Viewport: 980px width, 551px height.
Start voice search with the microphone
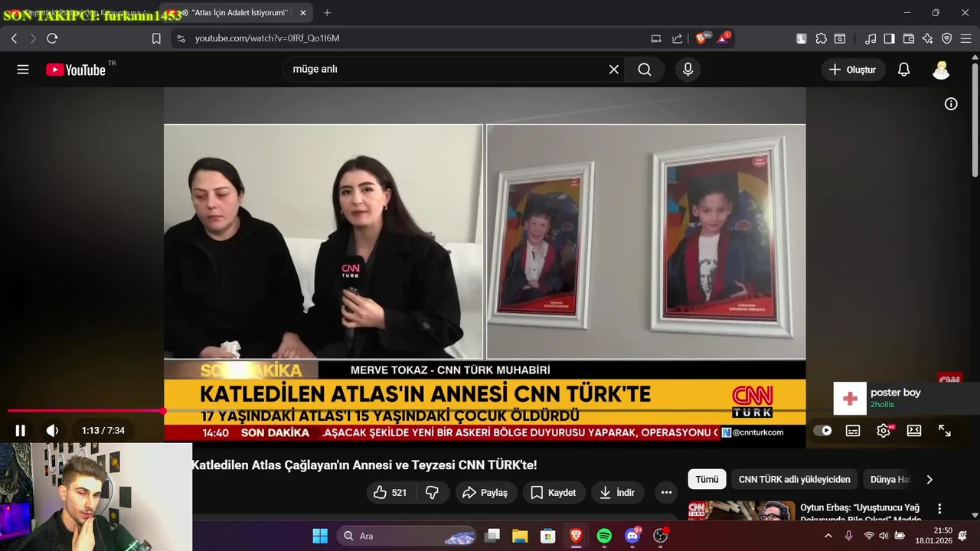688,70
